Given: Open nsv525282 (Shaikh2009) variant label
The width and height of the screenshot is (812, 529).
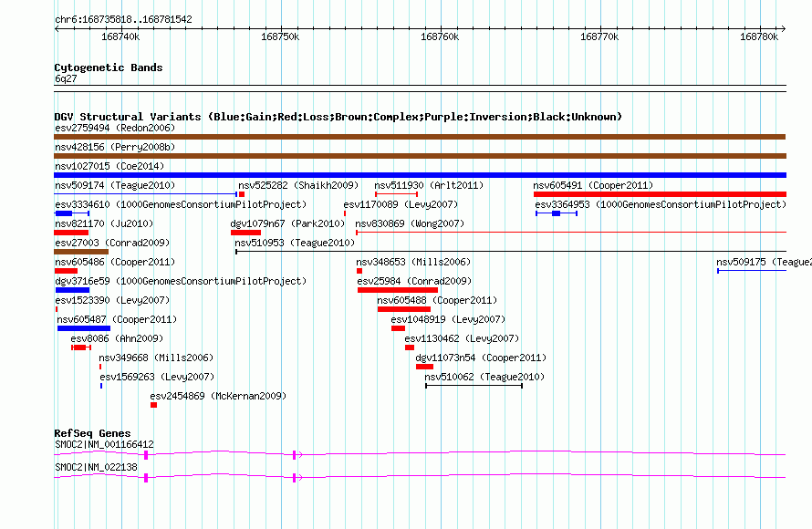Looking at the screenshot, I should [x=298, y=185].
